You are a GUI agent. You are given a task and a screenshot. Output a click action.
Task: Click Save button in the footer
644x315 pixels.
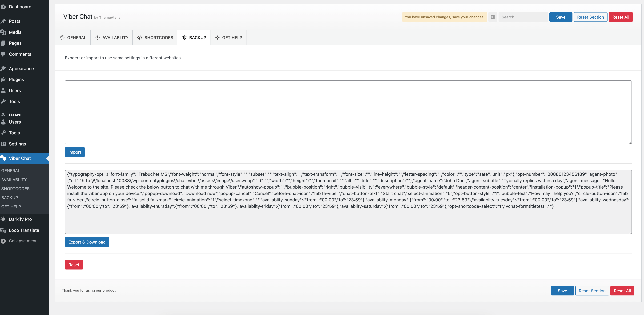563,291
